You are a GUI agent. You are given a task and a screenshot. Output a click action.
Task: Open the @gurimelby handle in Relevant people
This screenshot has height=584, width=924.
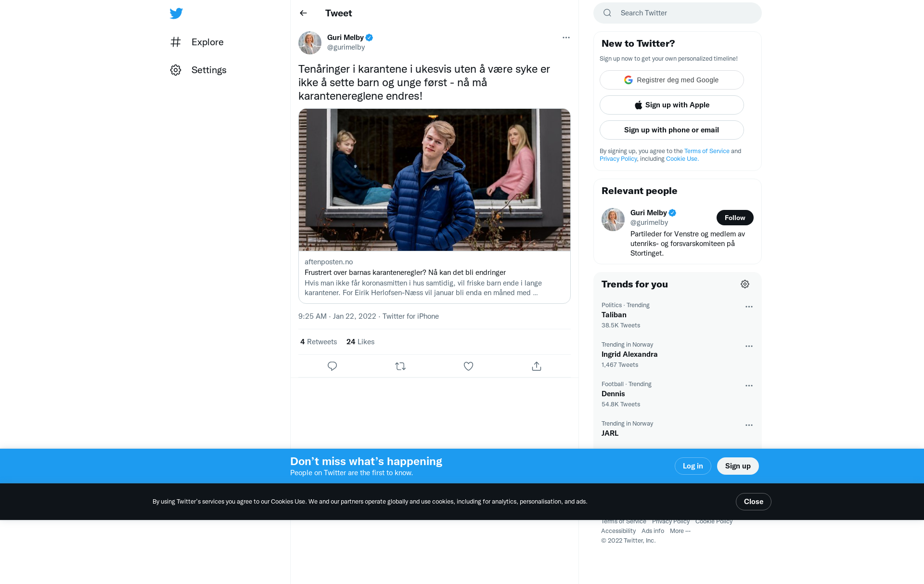coord(649,222)
